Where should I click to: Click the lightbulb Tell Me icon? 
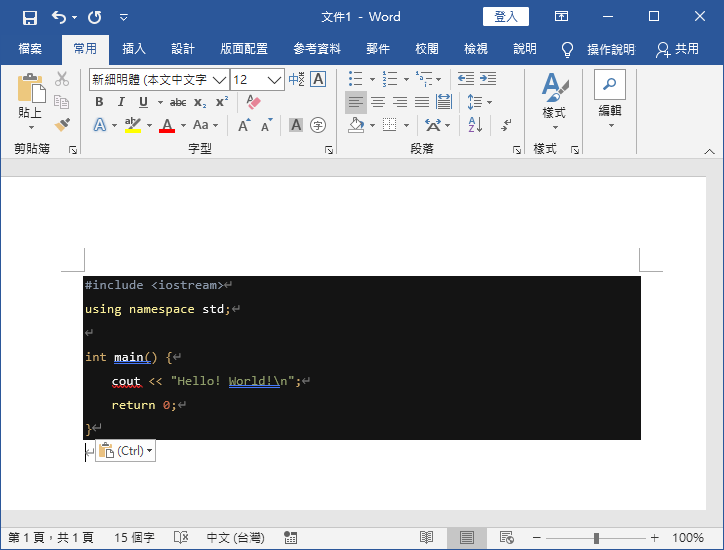pos(567,49)
